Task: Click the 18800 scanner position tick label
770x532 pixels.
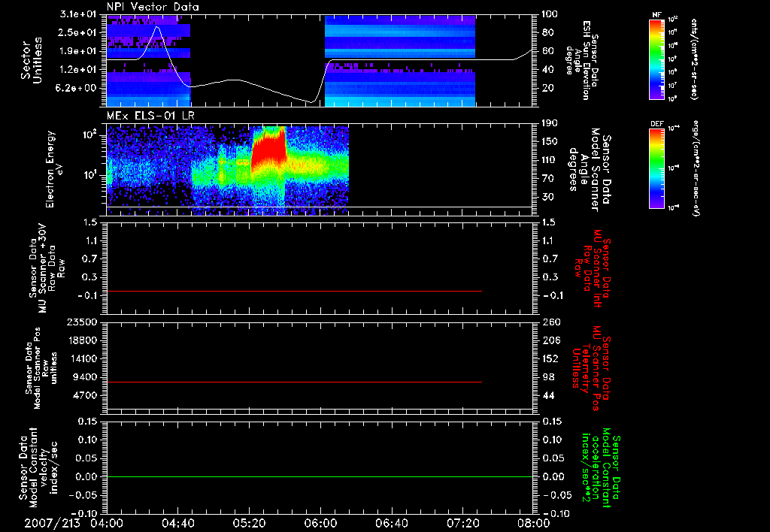Action: pyautogui.click(x=82, y=340)
